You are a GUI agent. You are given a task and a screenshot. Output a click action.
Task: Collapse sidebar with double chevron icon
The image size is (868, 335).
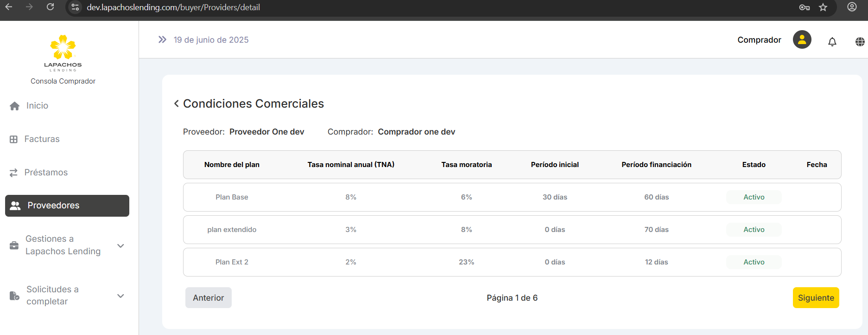coord(162,40)
